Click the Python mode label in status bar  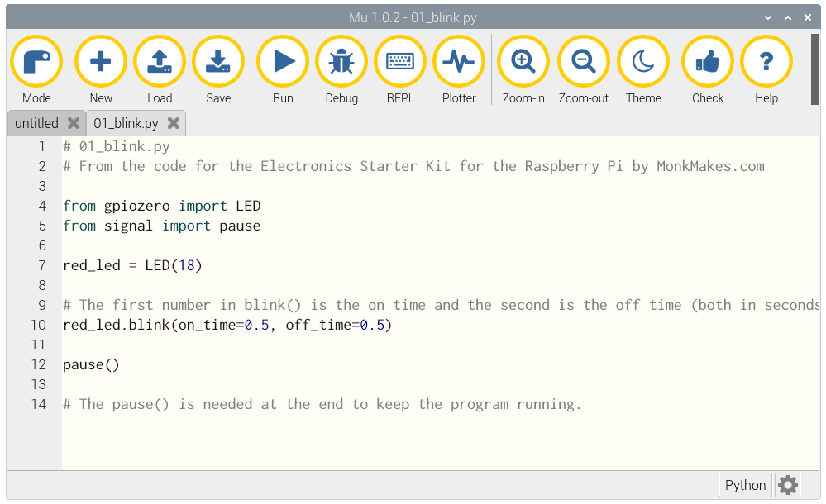tap(745, 485)
